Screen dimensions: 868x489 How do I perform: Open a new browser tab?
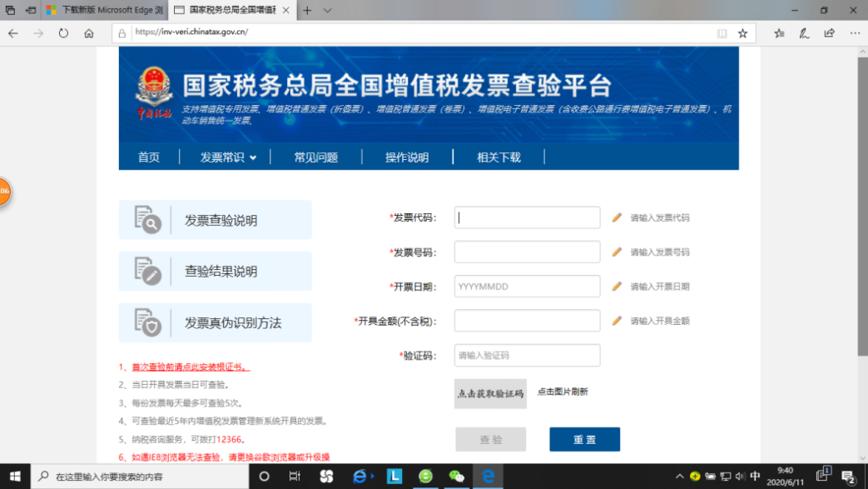tap(307, 10)
